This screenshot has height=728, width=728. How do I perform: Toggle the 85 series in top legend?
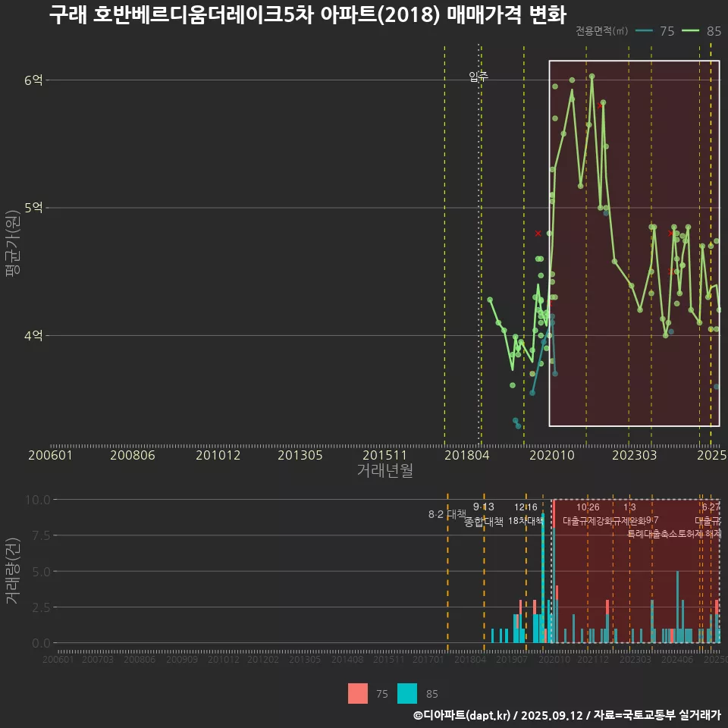coord(703,31)
